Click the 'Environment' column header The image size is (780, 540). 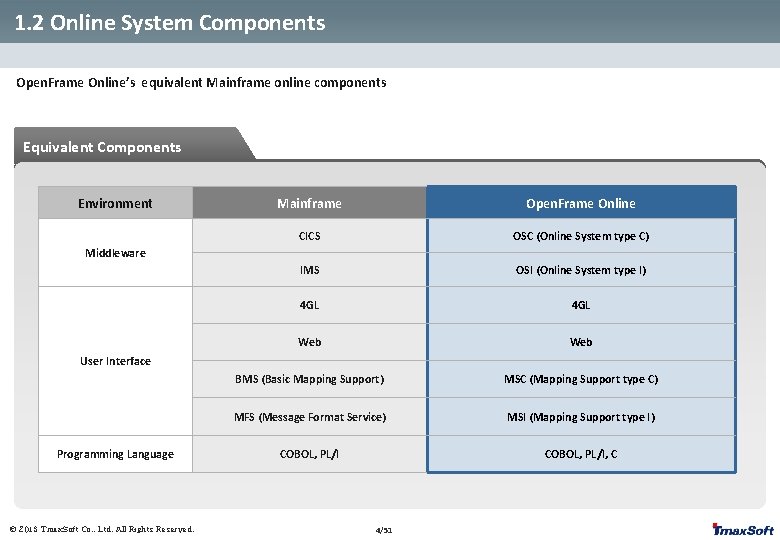coord(115,203)
